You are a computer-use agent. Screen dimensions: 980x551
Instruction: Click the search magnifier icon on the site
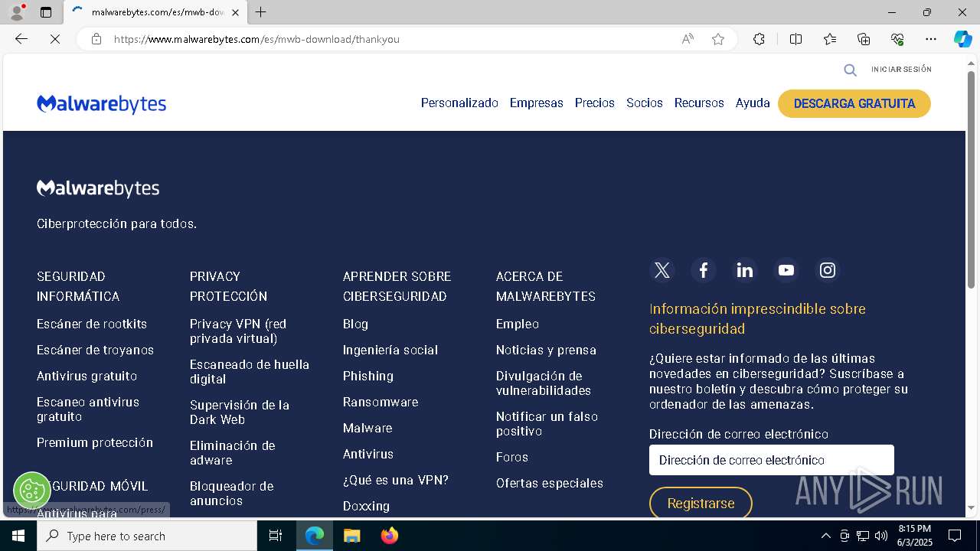[x=850, y=70]
